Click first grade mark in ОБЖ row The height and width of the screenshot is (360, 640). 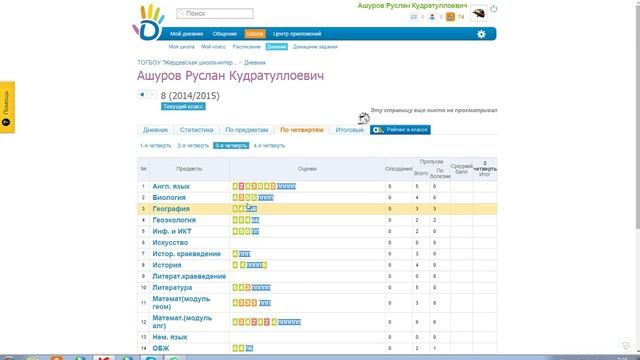pos(235,349)
